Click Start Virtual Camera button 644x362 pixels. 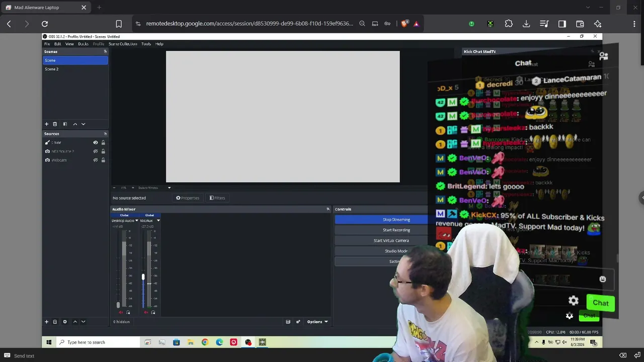pos(381,240)
